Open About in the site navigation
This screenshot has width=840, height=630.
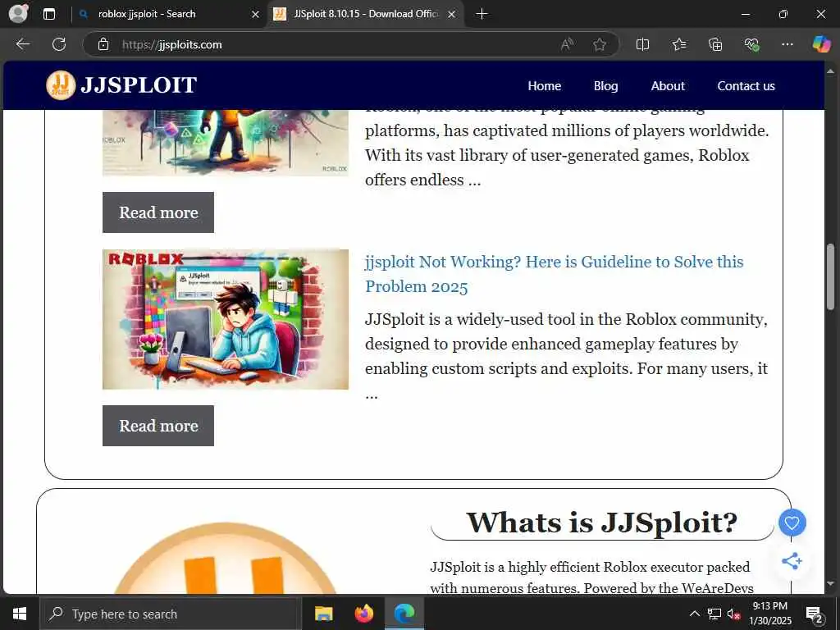tap(668, 85)
